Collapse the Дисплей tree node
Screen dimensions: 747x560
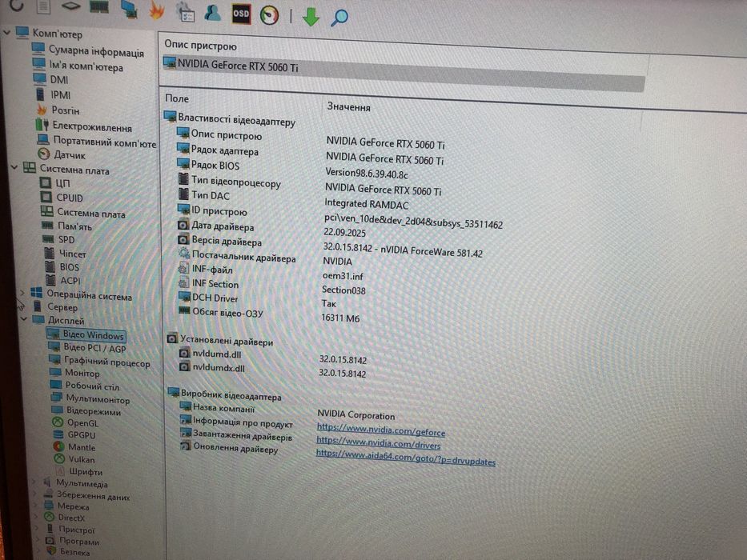pos(24,318)
